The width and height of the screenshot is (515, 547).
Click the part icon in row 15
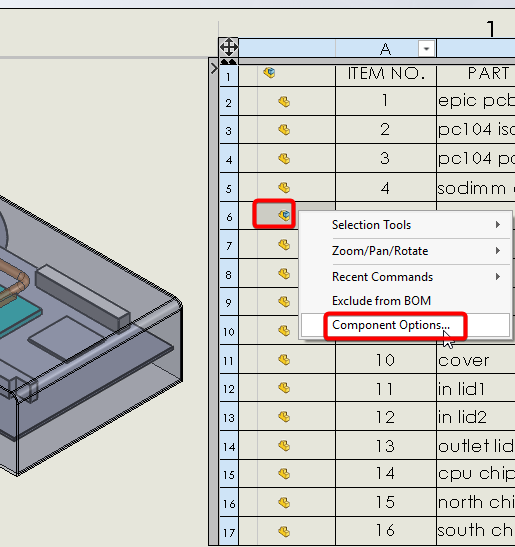tap(284, 474)
